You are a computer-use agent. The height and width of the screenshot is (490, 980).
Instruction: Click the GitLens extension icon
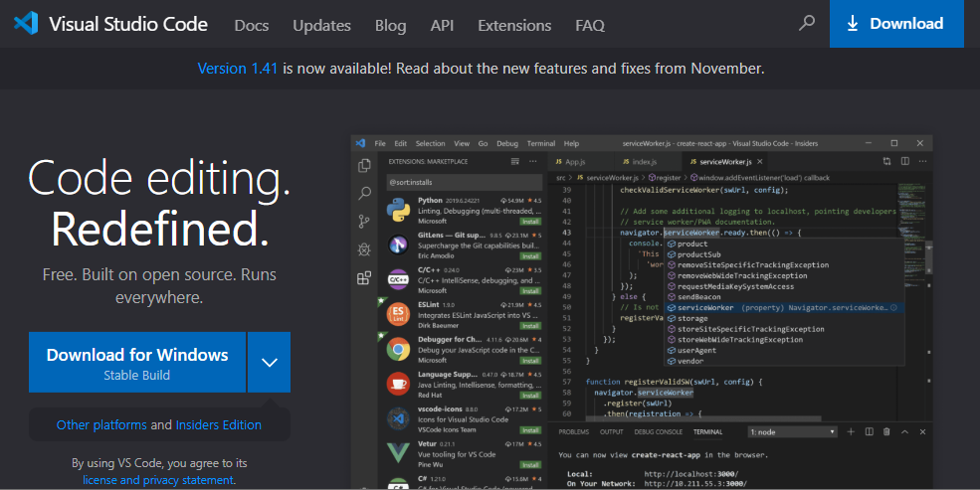(398, 245)
